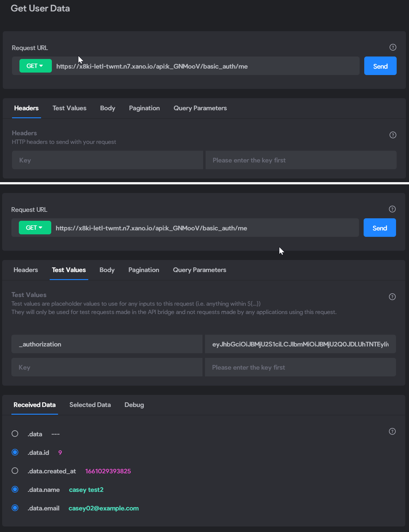Click the authorization token value field
The image size is (409, 532).
point(300,344)
